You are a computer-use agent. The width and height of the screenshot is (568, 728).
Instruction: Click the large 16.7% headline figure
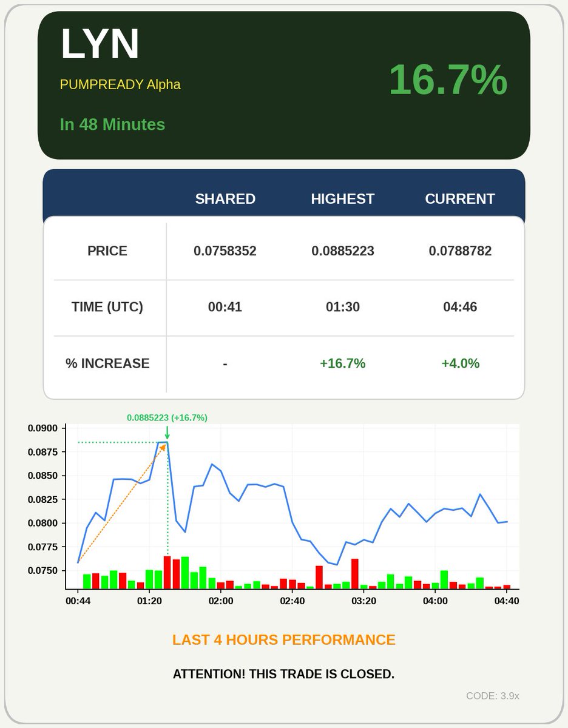448,79
